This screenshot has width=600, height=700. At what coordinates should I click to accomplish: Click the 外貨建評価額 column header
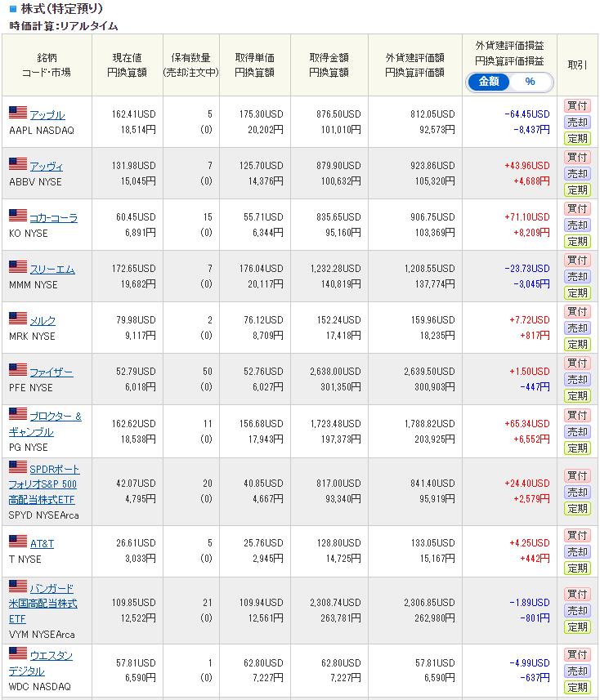tap(415, 65)
